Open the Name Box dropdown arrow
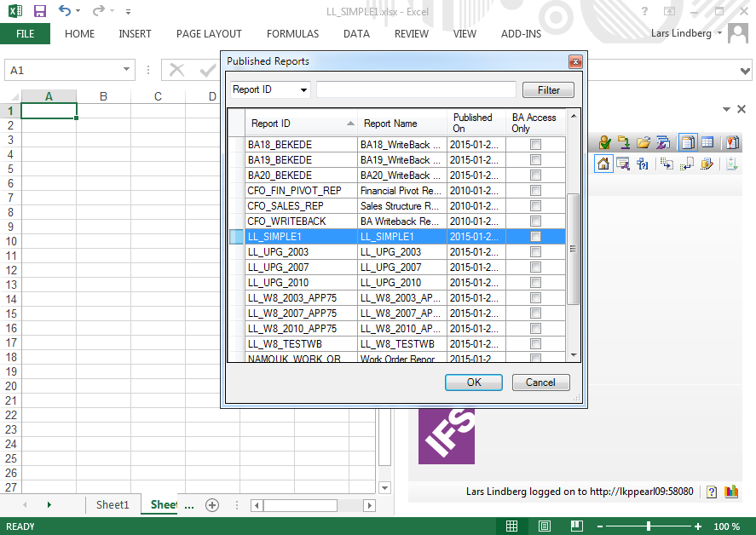 [x=126, y=69]
